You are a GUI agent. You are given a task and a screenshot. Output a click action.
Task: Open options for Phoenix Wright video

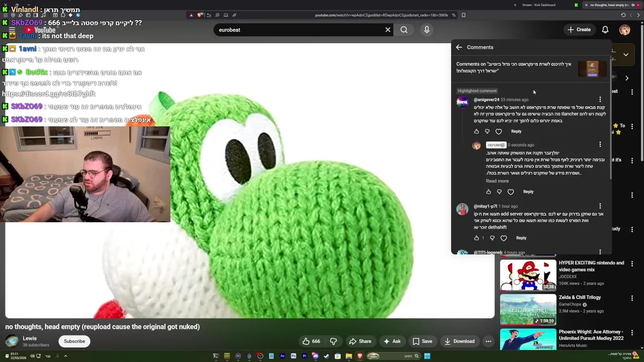tap(632, 332)
